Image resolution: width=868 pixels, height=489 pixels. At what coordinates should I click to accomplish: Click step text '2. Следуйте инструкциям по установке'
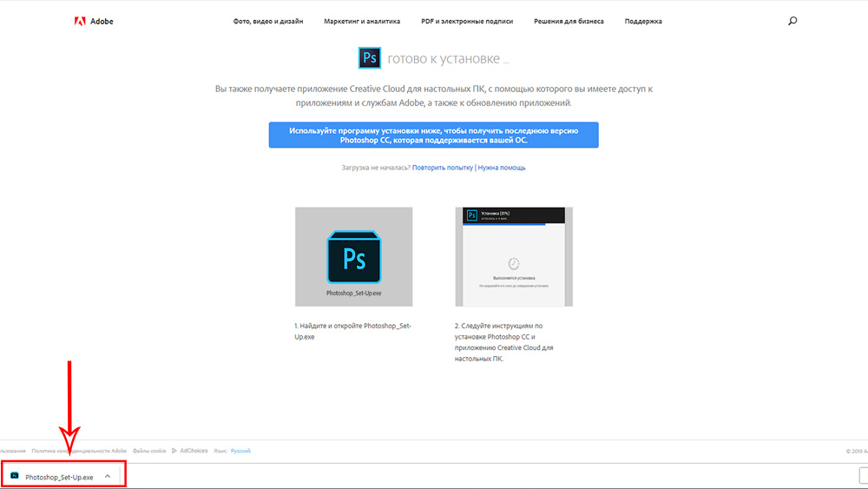pyautogui.click(x=504, y=342)
